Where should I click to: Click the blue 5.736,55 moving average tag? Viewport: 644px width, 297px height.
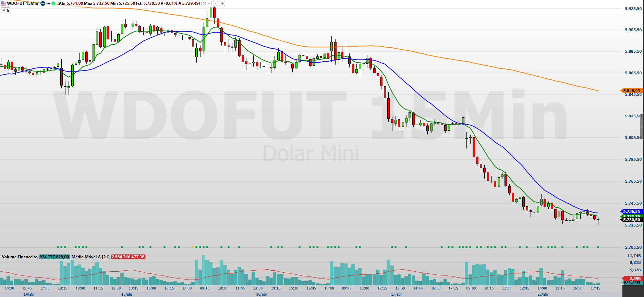631,211
